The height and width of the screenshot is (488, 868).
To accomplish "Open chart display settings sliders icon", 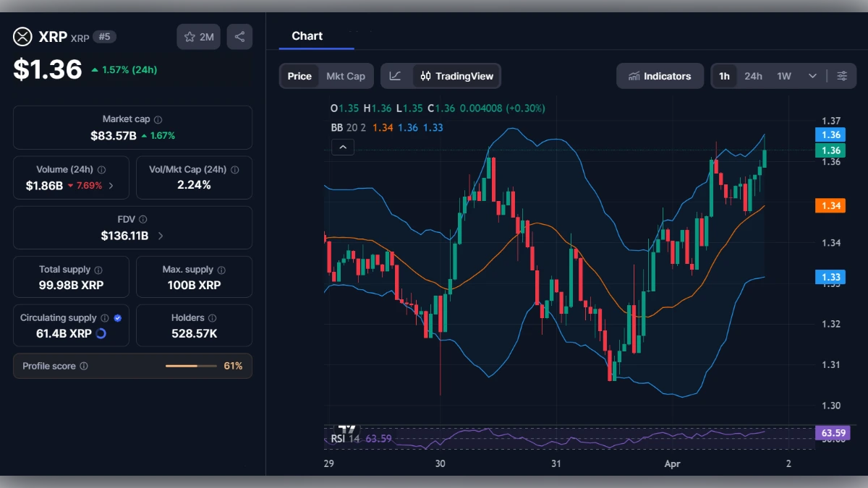I will point(841,75).
